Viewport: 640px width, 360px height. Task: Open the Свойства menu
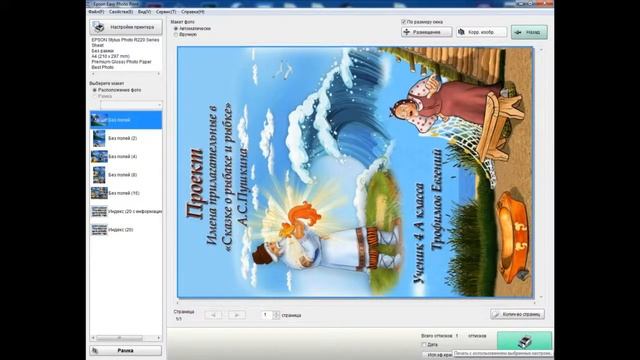tap(121, 12)
